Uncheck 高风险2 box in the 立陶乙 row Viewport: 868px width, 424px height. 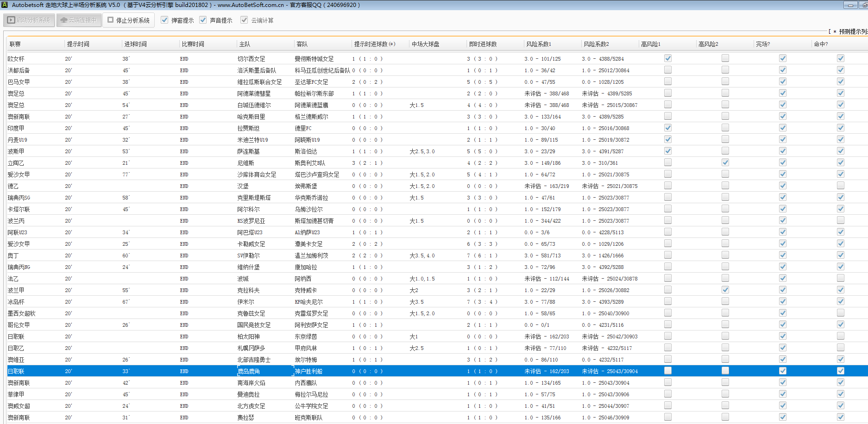pyautogui.click(x=725, y=162)
